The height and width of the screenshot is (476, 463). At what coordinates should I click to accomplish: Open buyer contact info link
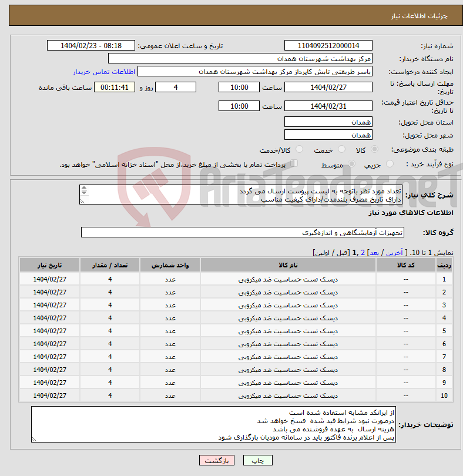tap(104, 72)
